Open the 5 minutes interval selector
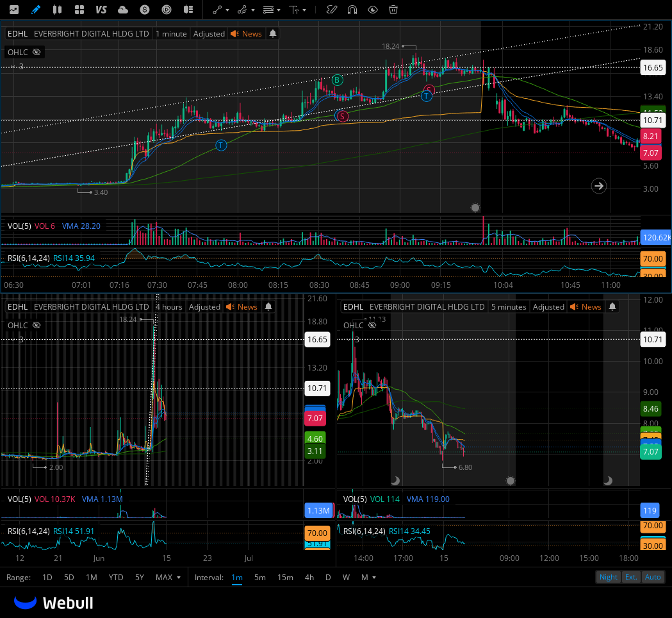Image resolution: width=672 pixels, height=618 pixels. tap(509, 306)
